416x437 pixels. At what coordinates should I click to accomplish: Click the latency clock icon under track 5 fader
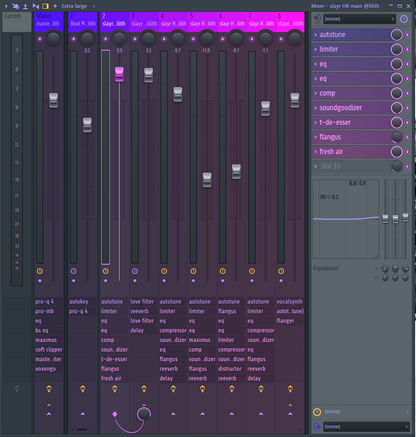(193, 271)
